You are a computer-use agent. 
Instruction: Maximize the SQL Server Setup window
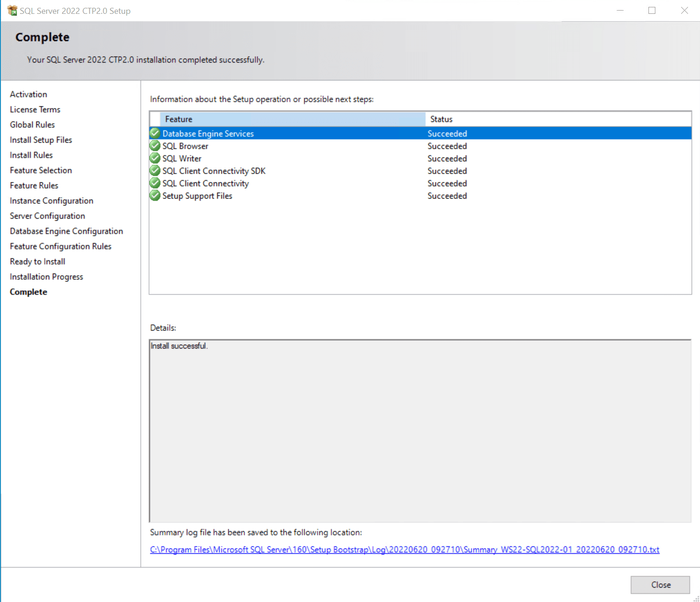[x=652, y=10]
